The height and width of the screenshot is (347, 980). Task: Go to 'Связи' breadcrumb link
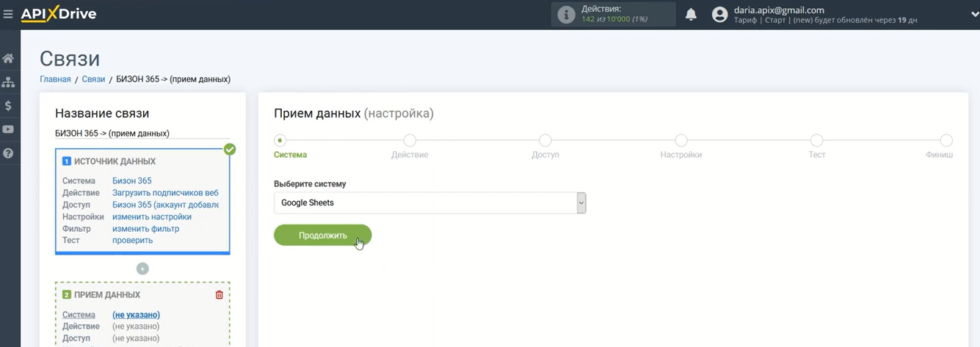click(x=93, y=79)
